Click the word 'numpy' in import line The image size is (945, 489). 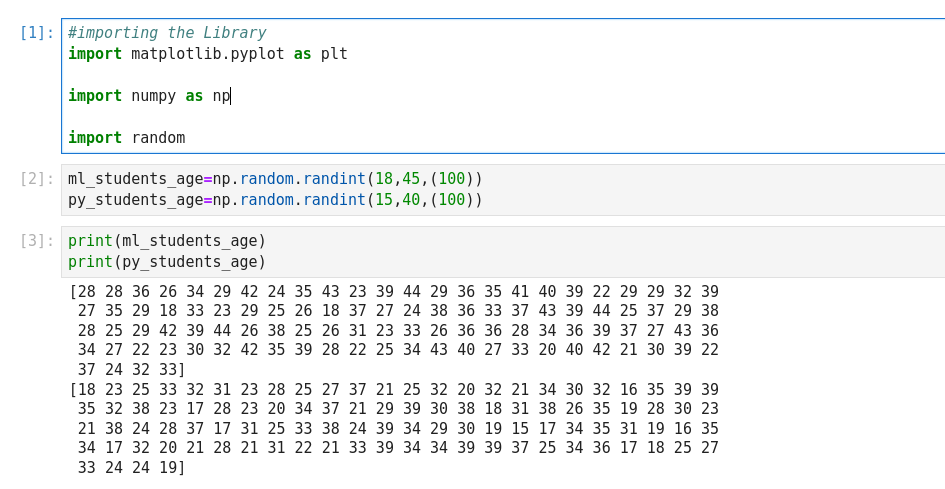pyautogui.click(x=153, y=96)
